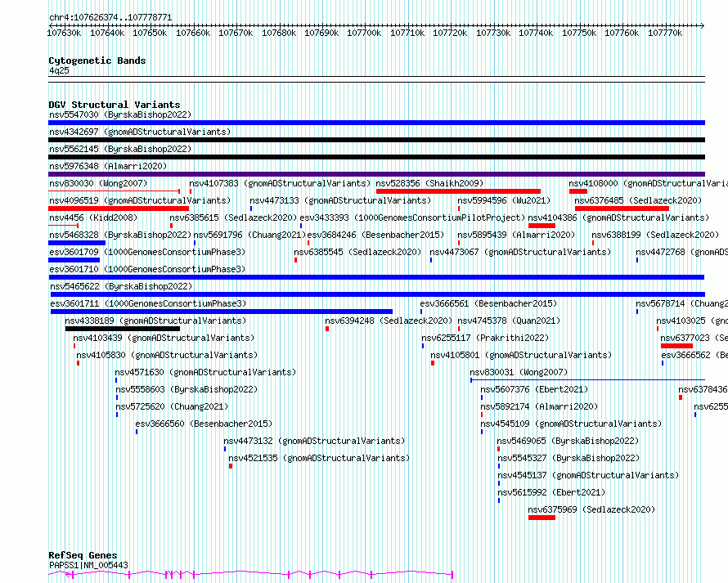Click nsv4105830 (gnomADStructuralVariants) label
This screenshot has width=728, height=583.
point(167,355)
